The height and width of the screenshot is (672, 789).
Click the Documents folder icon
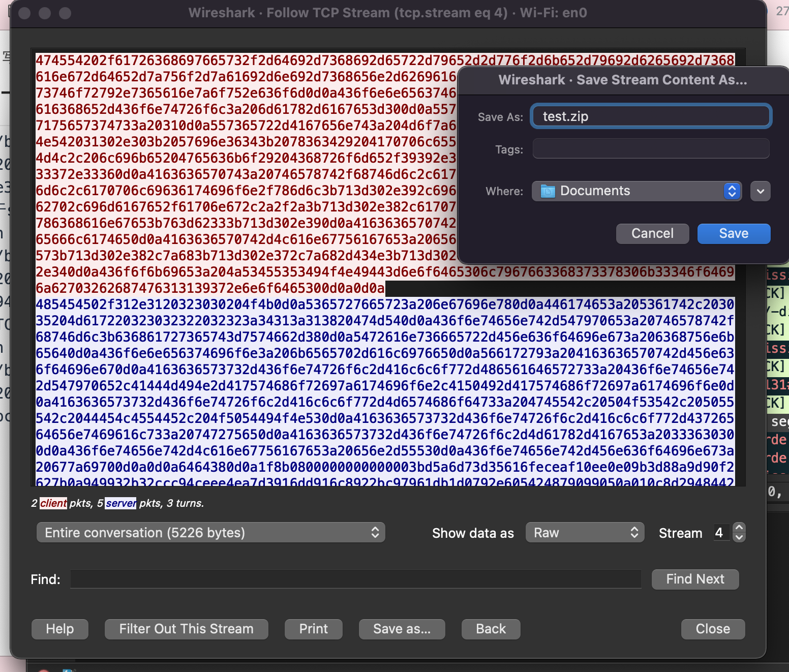548,191
